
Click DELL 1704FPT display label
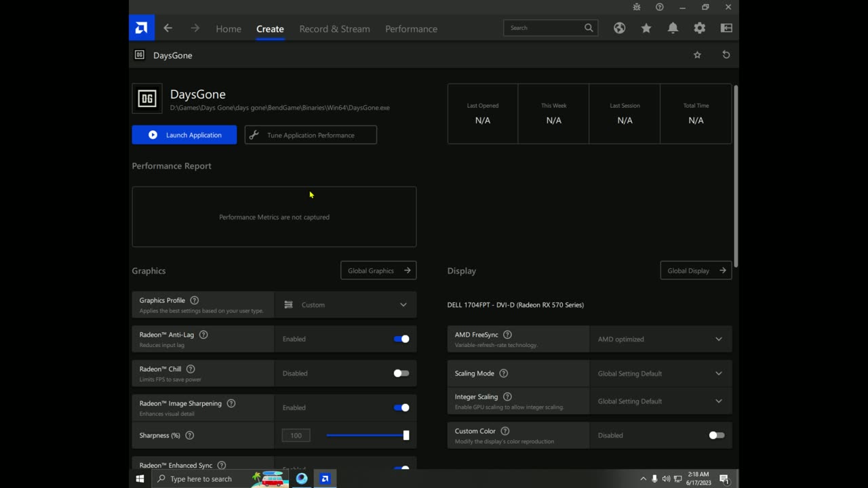(515, 305)
